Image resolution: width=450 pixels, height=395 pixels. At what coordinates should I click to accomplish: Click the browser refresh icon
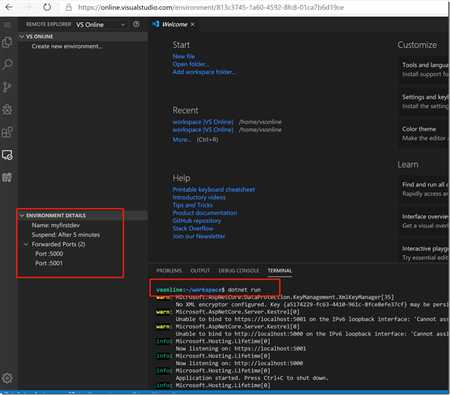pos(47,7)
